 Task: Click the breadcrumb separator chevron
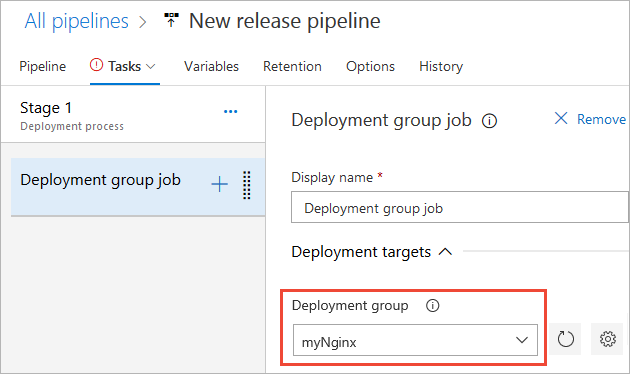pyautogui.click(x=143, y=22)
